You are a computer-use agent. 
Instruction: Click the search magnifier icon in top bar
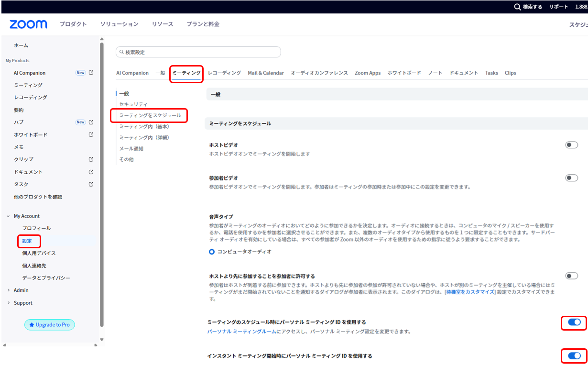517,7
